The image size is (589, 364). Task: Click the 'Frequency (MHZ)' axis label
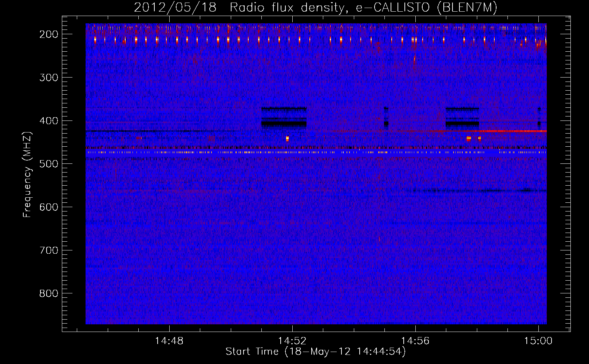pos(27,174)
